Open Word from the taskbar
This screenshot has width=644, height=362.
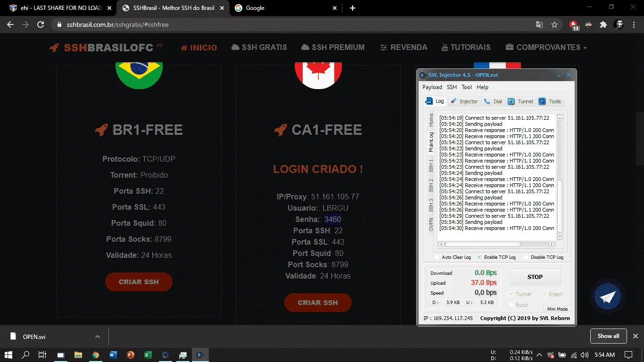tap(113, 354)
